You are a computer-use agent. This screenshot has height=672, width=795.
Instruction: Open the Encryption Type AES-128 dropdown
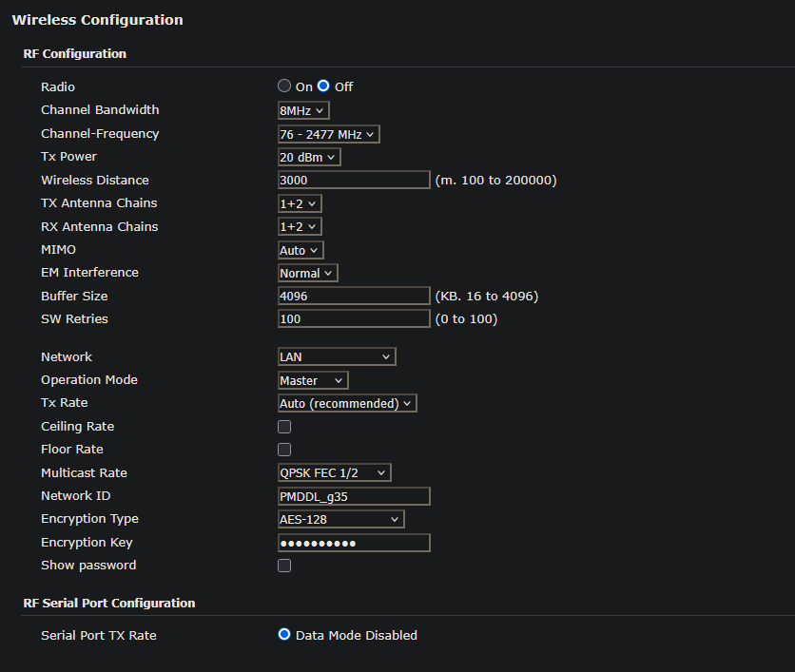[x=341, y=520]
